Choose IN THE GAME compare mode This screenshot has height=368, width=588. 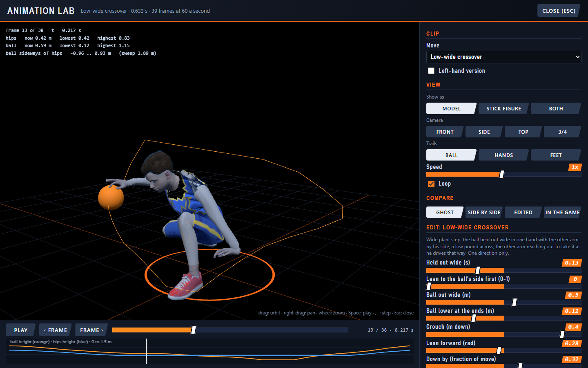[x=562, y=212]
